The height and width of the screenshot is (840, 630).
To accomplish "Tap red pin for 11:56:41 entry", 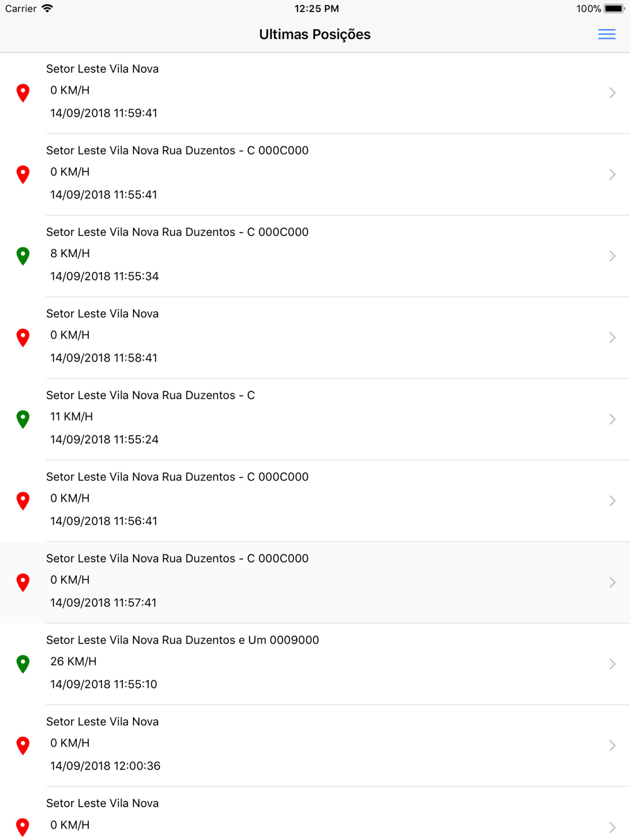I will tap(23, 501).
